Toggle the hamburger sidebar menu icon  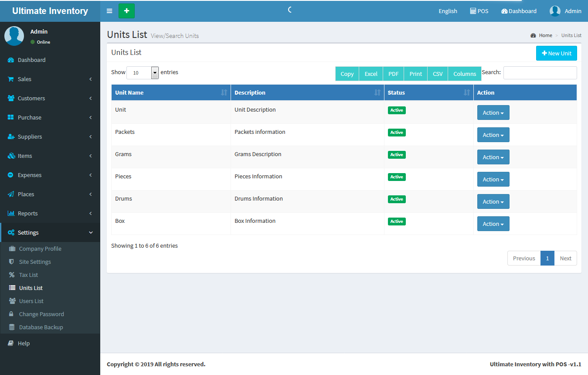[109, 11]
